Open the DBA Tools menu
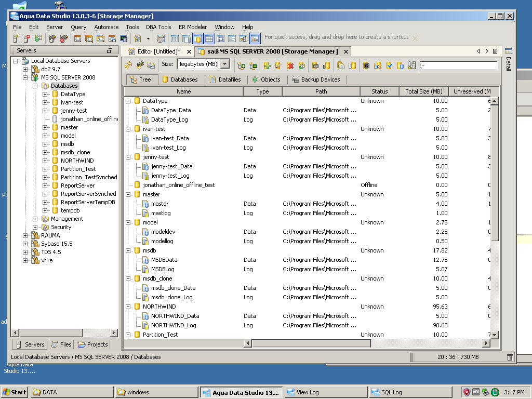This screenshot has width=532, height=399. [x=158, y=27]
